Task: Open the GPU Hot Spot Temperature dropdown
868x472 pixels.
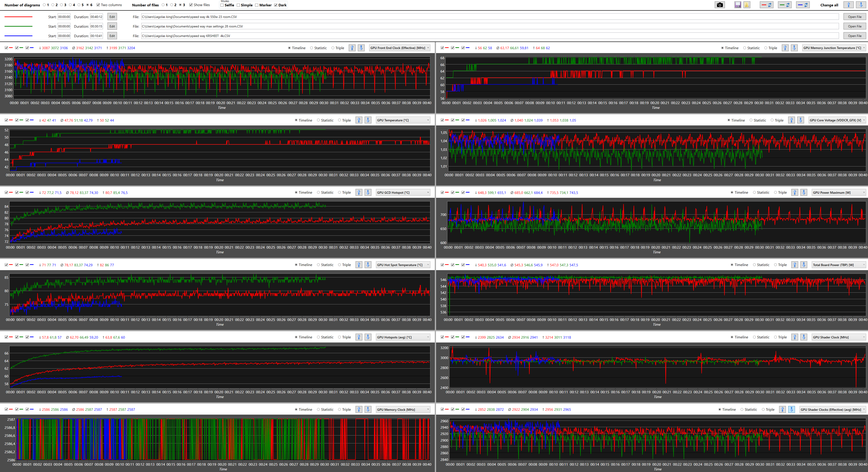Action: coord(403,265)
